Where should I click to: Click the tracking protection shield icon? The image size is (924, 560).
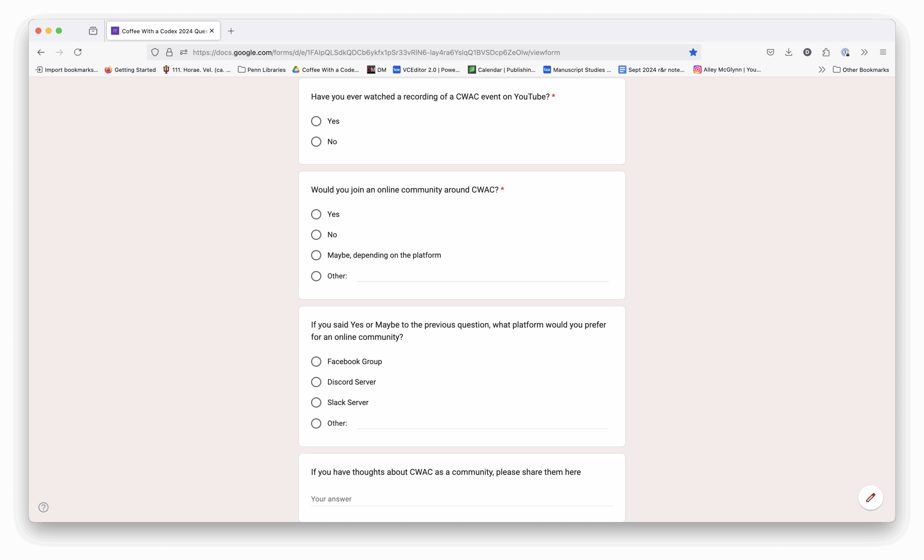[x=155, y=52]
